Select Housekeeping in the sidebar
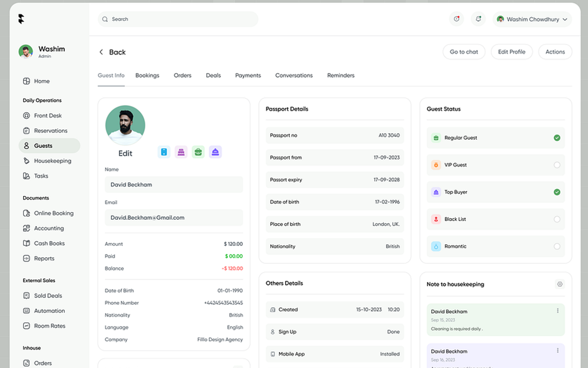The height and width of the screenshot is (368, 588). 52,161
